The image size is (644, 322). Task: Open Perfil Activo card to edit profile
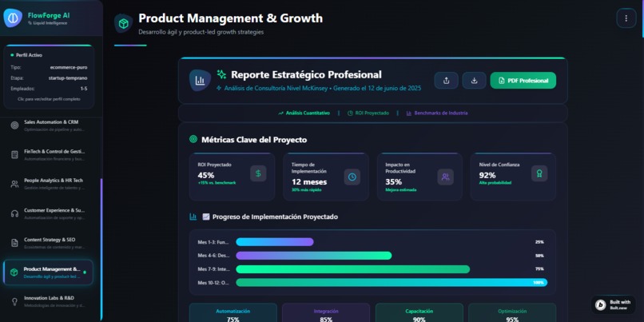(x=49, y=77)
